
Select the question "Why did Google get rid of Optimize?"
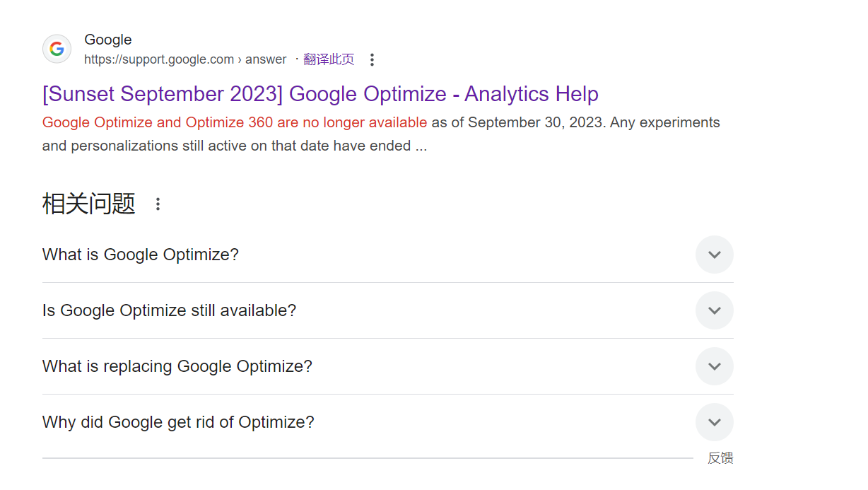click(x=178, y=422)
